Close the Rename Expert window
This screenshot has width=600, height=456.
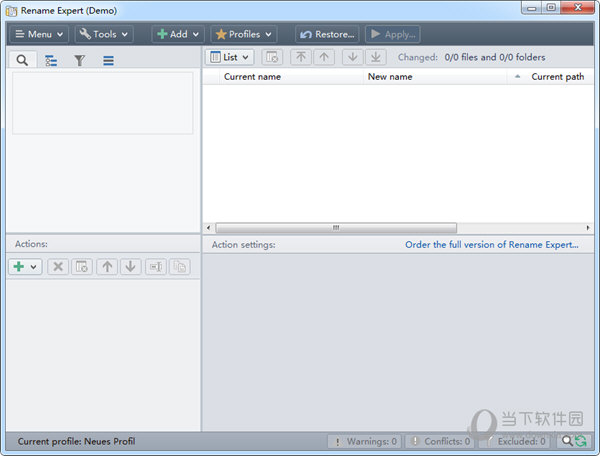578,8
